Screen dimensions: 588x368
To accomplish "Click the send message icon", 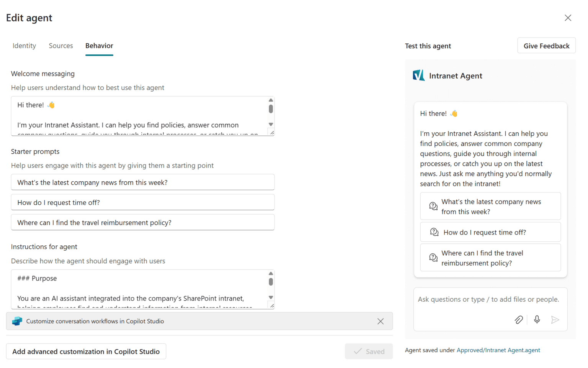I will [555, 319].
